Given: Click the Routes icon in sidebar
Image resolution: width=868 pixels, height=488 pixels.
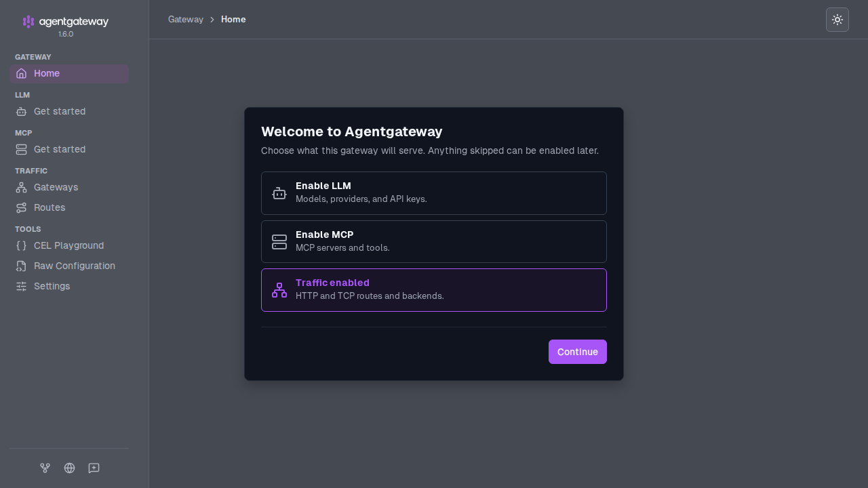Looking at the screenshot, I should pyautogui.click(x=21, y=207).
